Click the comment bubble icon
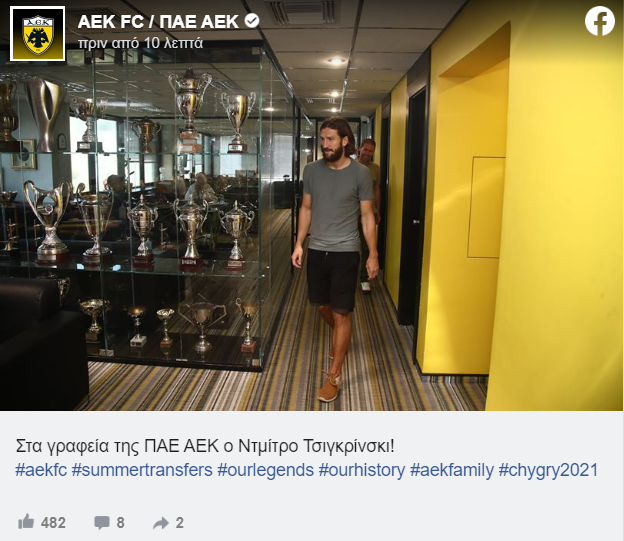The width and height of the screenshot is (624, 541). [x=101, y=522]
